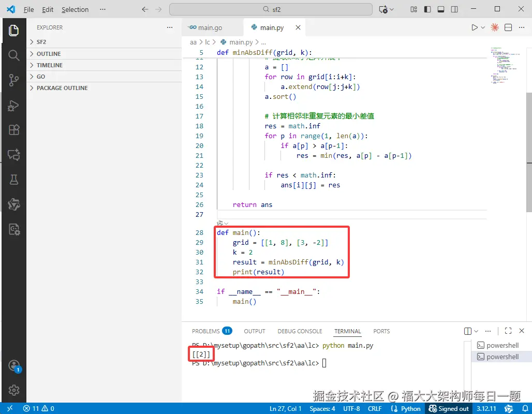This screenshot has height=414, width=532.
Task: Click Ln 27, Col 1 in status bar
Action: pyautogui.click(x=285, y=408)
